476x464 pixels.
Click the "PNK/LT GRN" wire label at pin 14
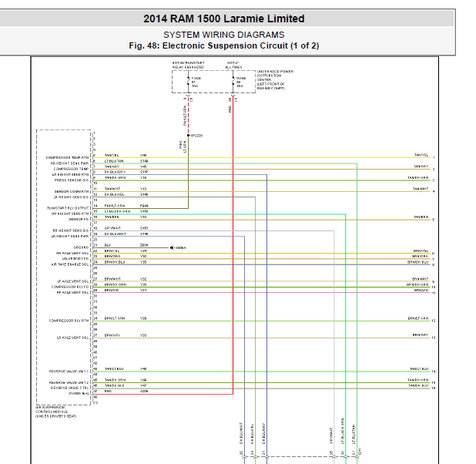tap(115, 206)
